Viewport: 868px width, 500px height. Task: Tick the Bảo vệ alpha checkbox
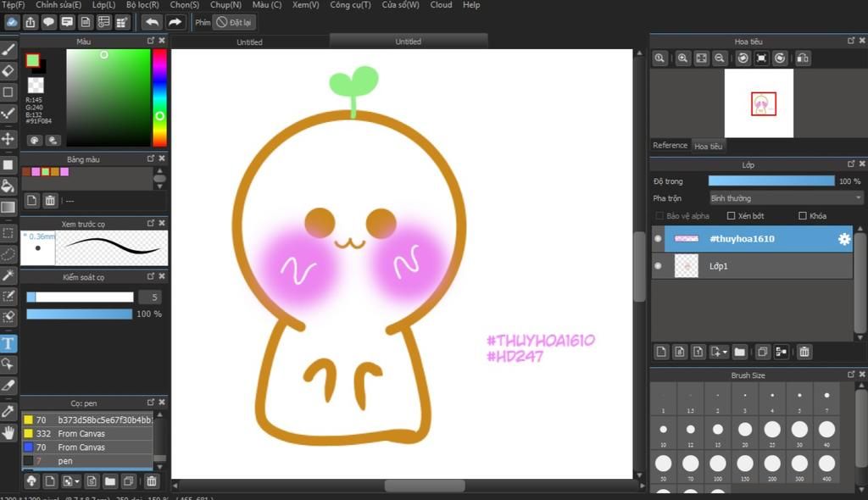(x=659, y=216)
